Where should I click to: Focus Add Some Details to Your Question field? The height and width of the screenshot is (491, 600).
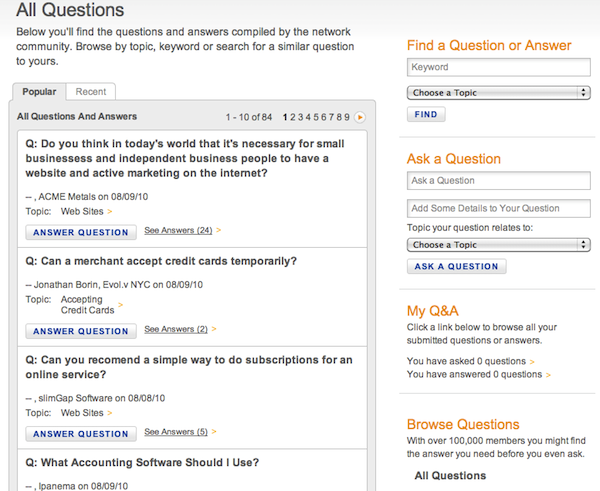pyautogui.click(x=499, y=208)
